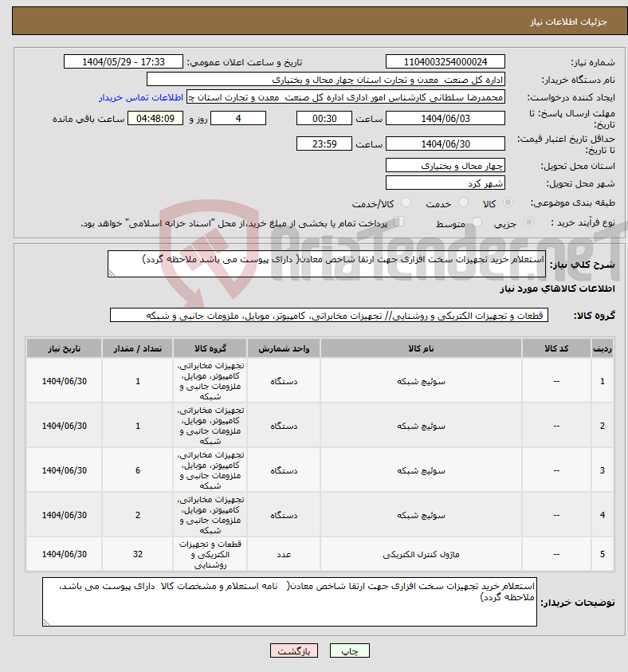The height and width of the screenshot is (672, 628).
Task: Click the شرح کلی نیاز description textarea
Action: (x=327, y=264)
